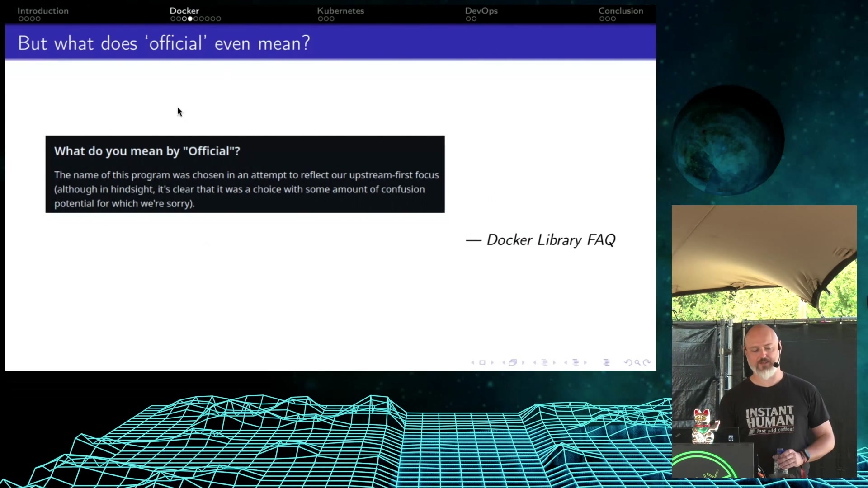The width and height of the screenshot is (868, 488).
Task: Select the filled current-slide dot under Docker
Action: (190, 19)
